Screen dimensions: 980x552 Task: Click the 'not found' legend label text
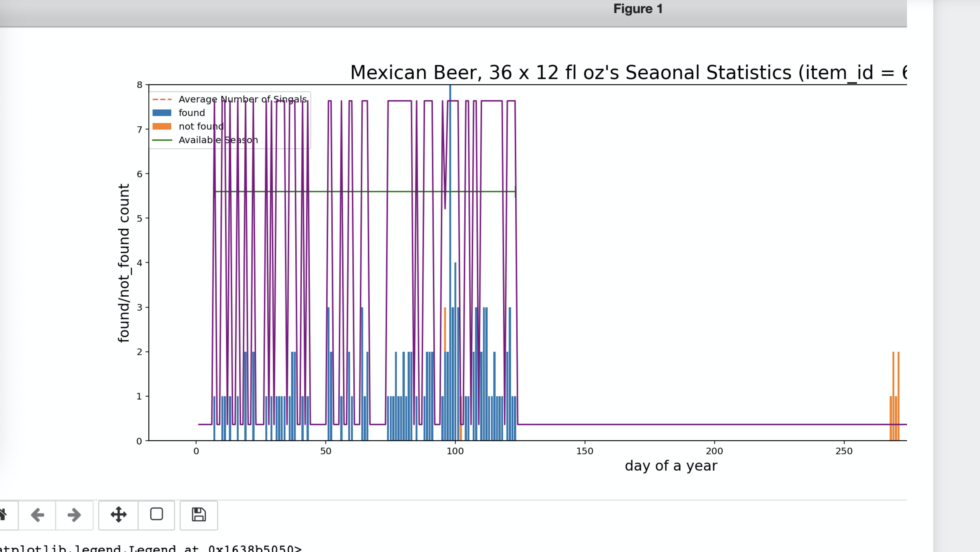201,127
